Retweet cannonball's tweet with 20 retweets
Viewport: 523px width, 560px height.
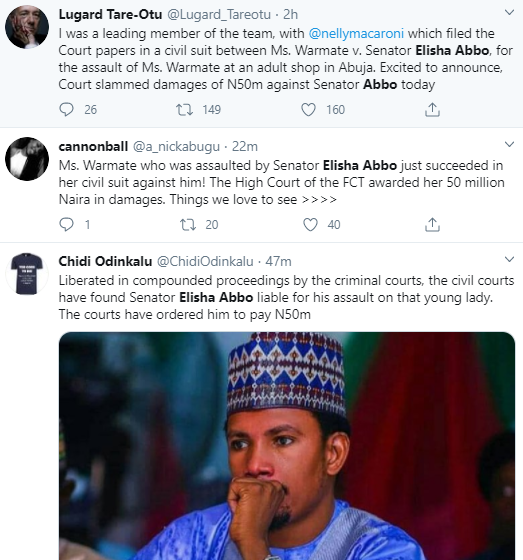tap(188, 225)
